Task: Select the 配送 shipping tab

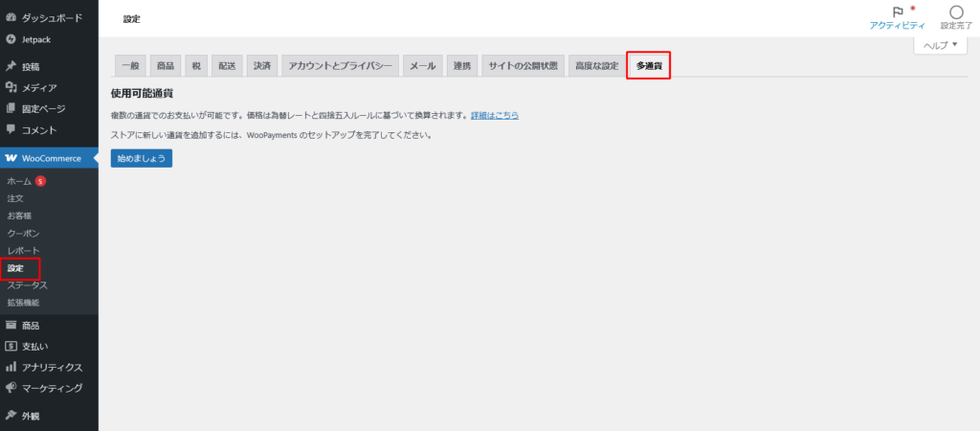Action: coord(227,66)
